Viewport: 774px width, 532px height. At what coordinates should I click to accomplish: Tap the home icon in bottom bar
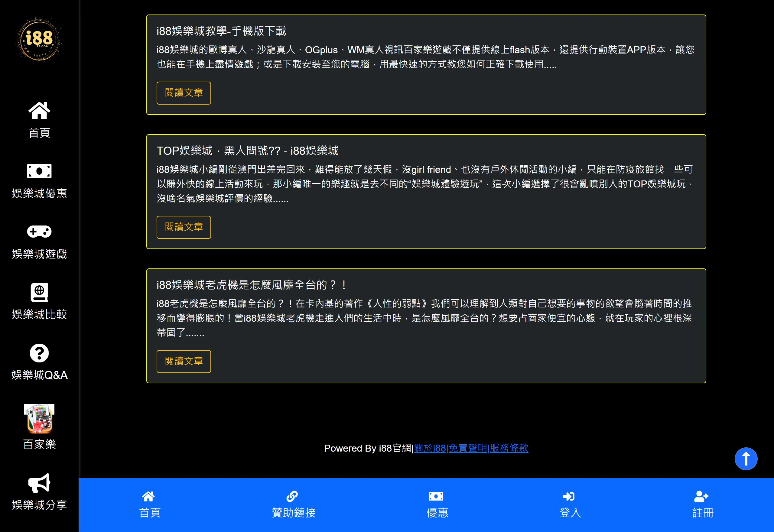click(x=148, y=496)
